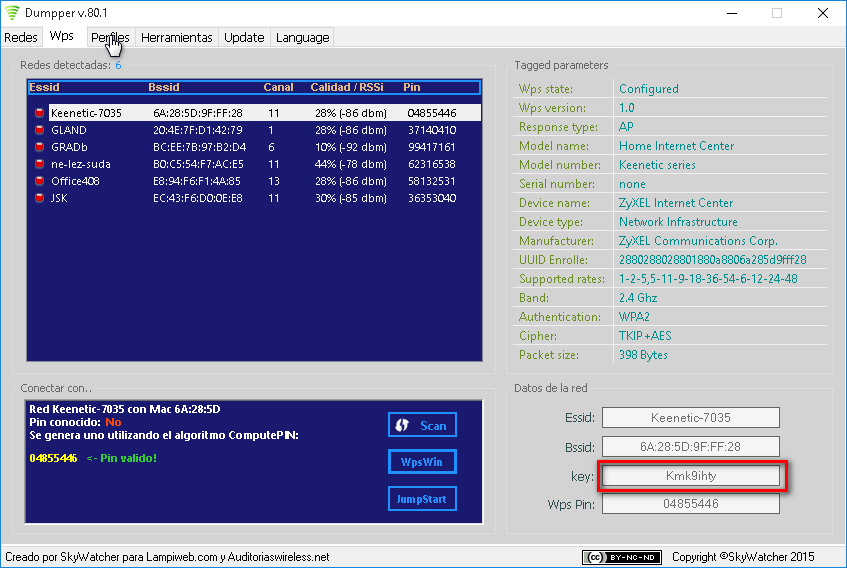Click the red icon beside JSK network

coord(39,198)
